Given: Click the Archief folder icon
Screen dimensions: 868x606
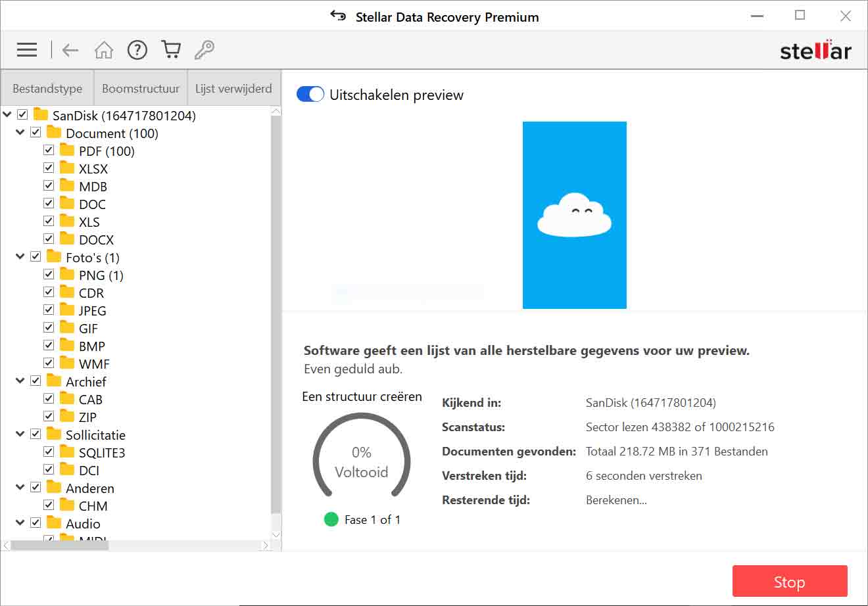Looking at the screenshot, I should [54, 381].
